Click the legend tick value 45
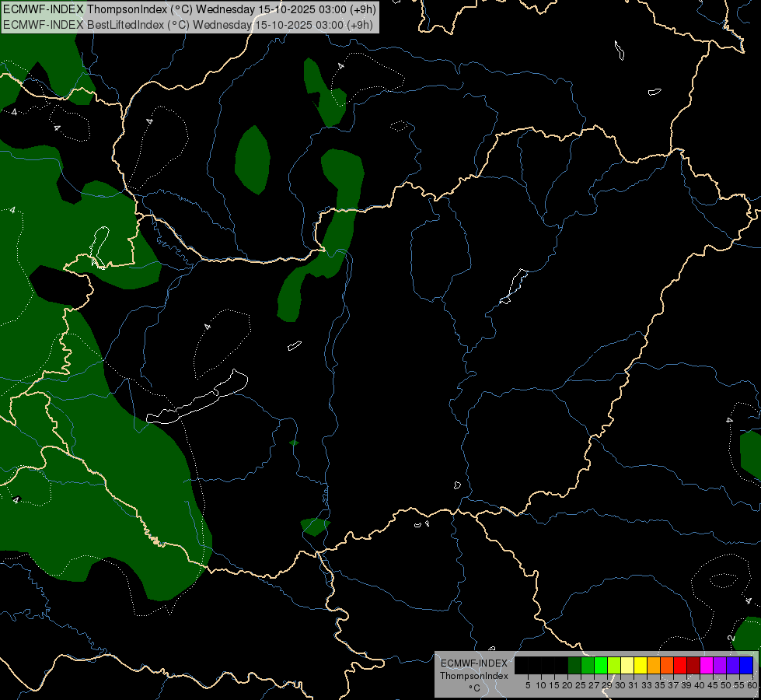 pos(713,685)
